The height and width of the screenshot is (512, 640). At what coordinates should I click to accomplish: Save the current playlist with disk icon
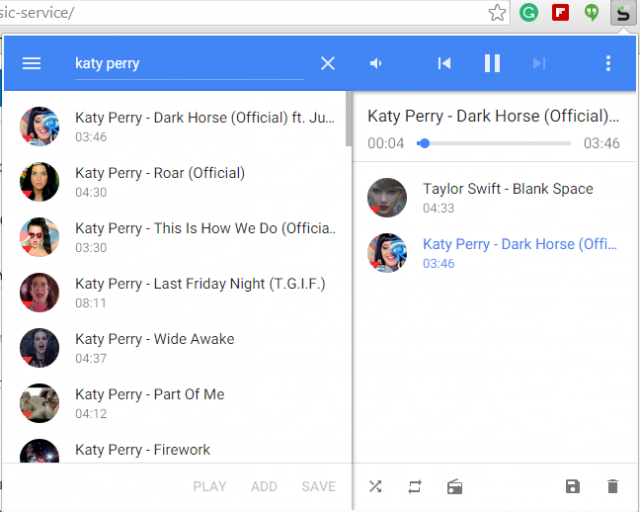click(x=572, y=487)
